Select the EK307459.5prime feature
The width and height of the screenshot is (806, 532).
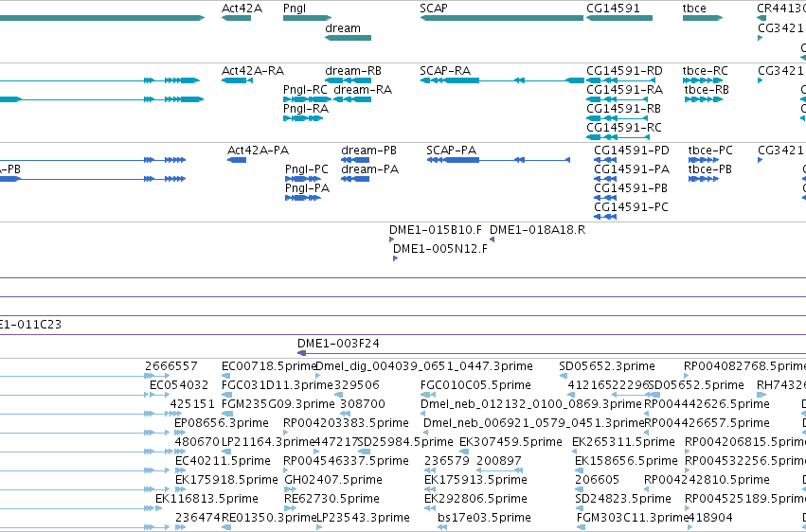462,452
